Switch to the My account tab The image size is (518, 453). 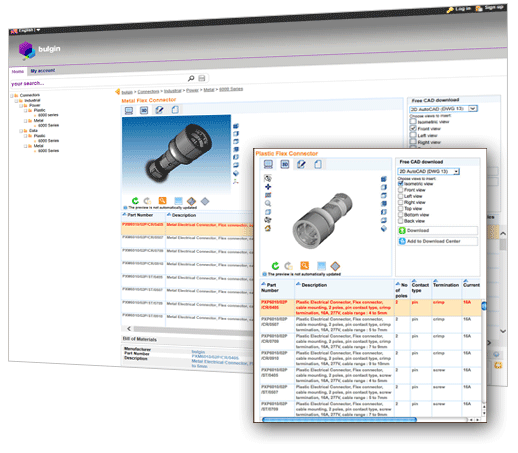pos(43,71)
